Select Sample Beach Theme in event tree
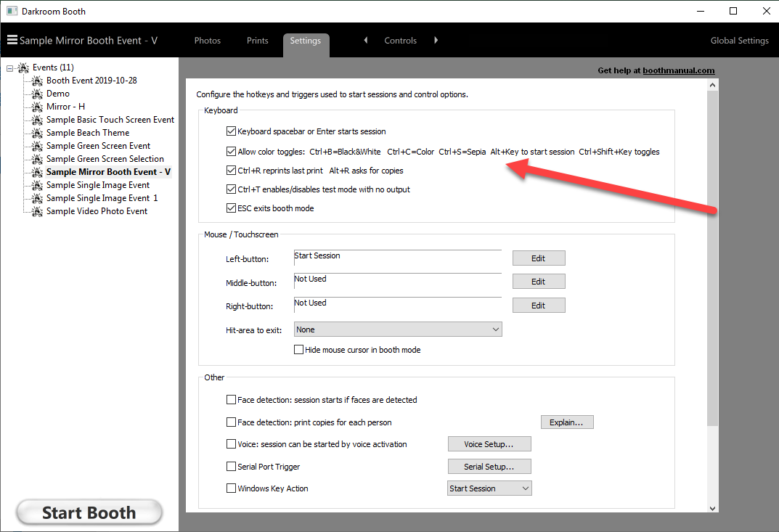 coord(88,133)
